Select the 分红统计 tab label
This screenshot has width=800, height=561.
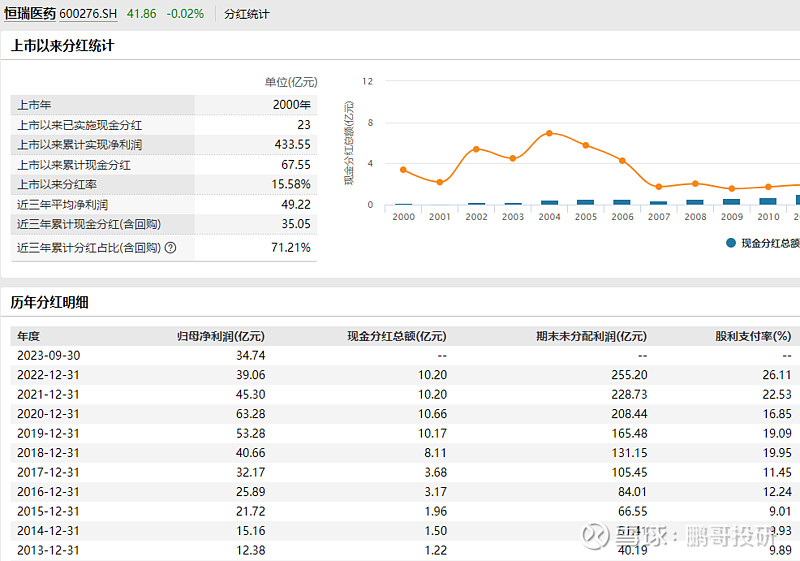point(246,14)
